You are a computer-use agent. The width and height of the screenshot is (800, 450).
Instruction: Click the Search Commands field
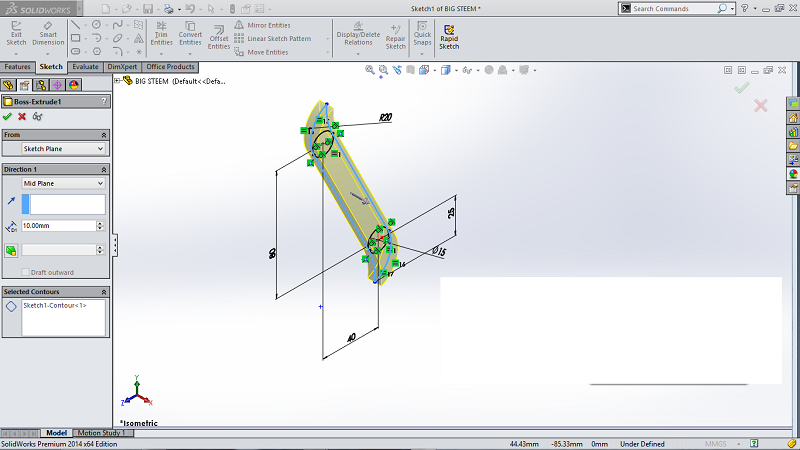[674, 8]
